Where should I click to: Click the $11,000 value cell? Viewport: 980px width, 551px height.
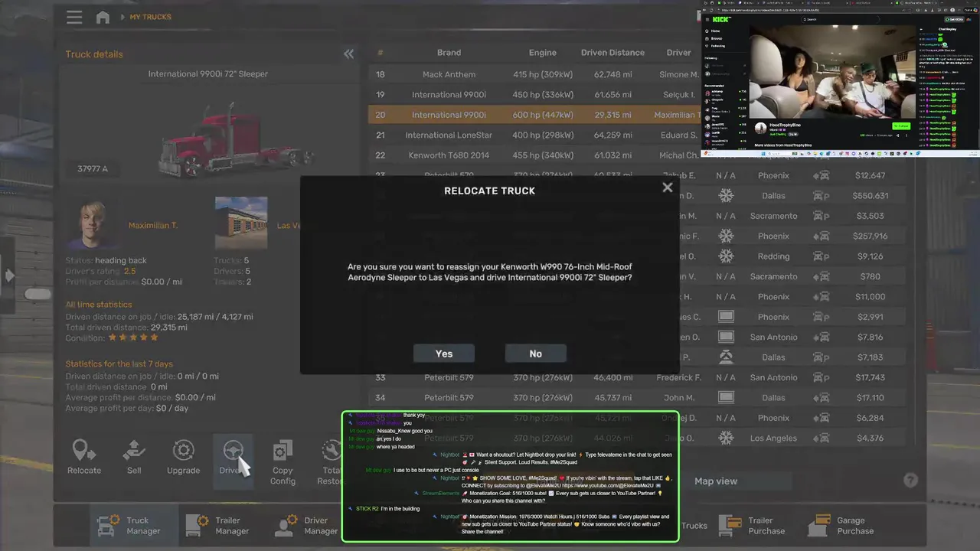pos(871,297)
